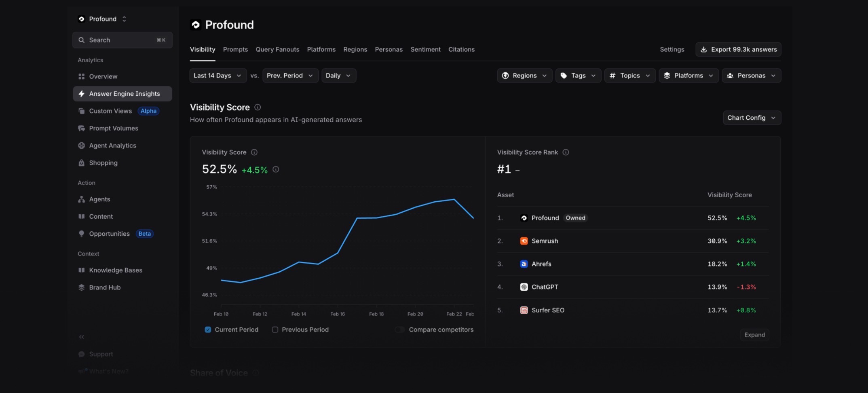Open the Personas filter dropdown
868x393 pixels.
[x=751, y=76]
